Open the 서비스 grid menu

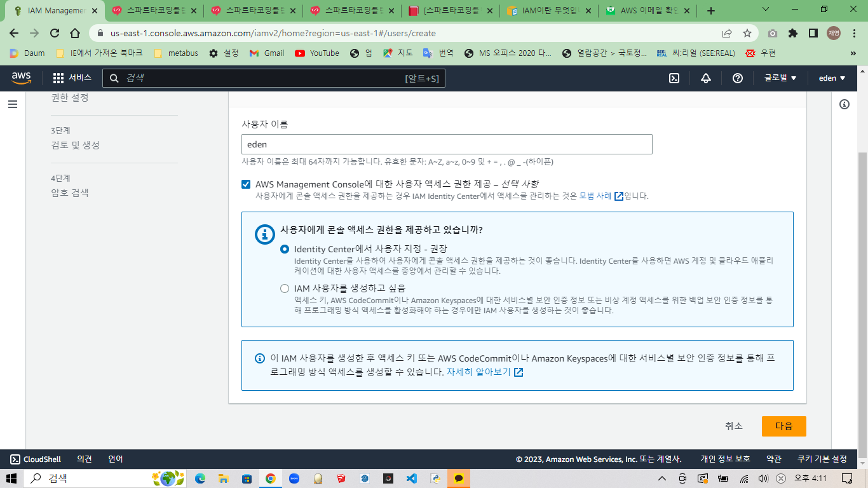[72, 78]
